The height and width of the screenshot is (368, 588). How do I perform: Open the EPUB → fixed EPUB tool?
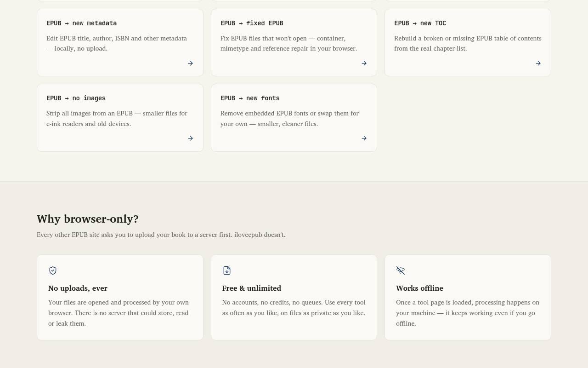(x=294, y=42)
